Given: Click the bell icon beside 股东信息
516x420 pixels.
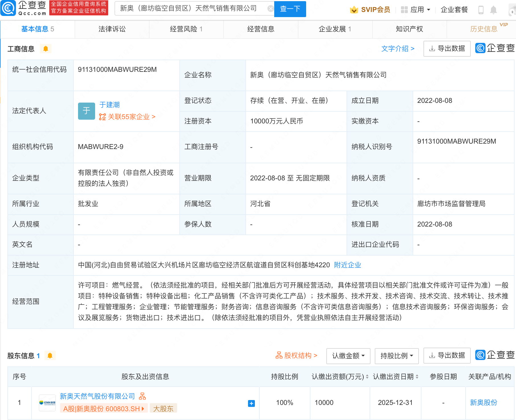Looking at the screenshot, I should 50,356.
